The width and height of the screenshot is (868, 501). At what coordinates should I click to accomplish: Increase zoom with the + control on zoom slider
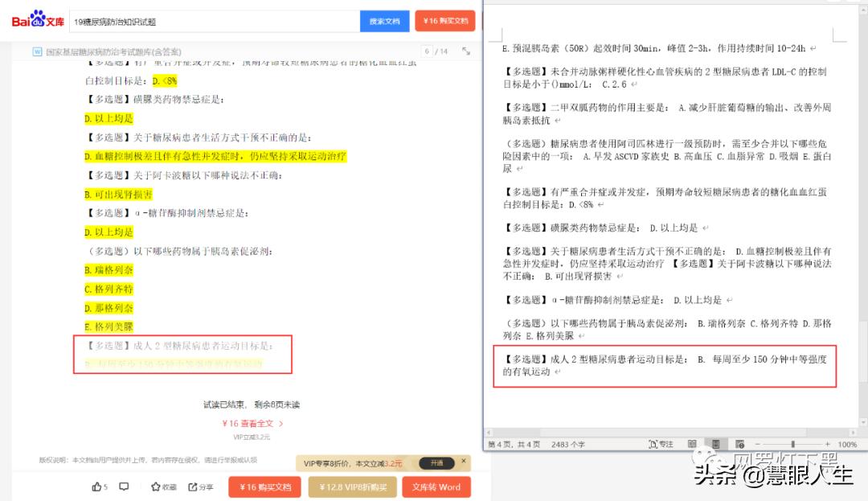tap(829, 442)
